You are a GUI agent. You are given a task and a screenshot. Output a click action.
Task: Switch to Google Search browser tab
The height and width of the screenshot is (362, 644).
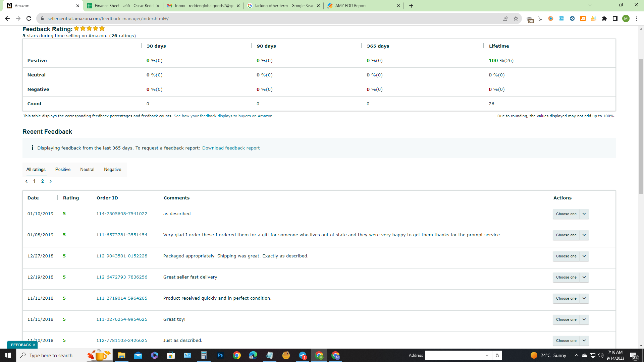coord(283,6)
